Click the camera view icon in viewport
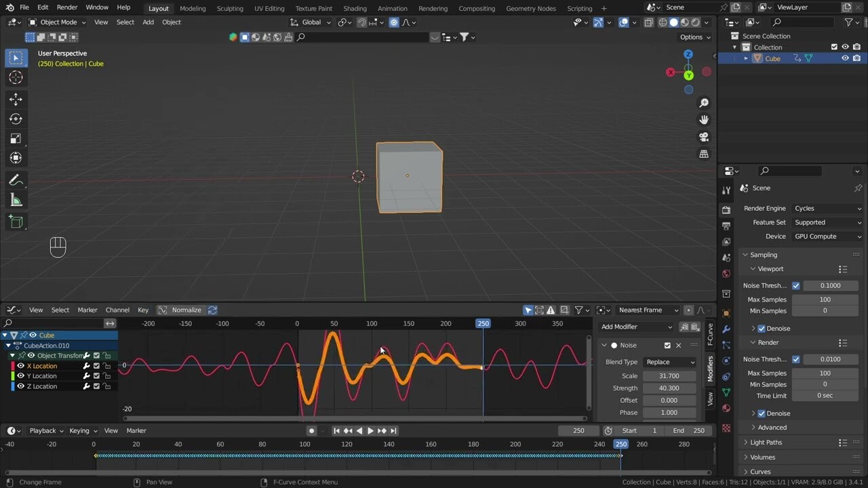Viewport: 868px width, 488px height. [x=704, y=137]
